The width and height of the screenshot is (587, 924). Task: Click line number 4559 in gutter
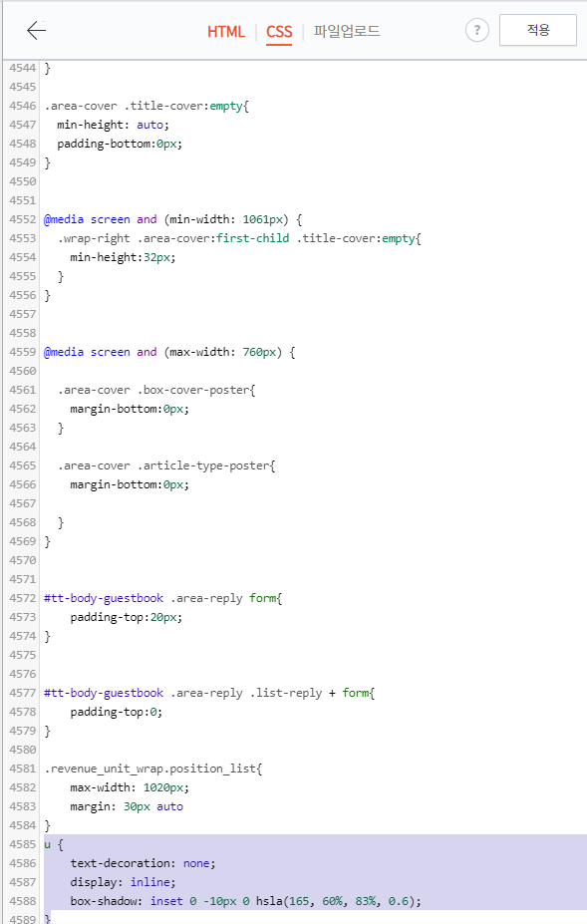click(22, 352)
